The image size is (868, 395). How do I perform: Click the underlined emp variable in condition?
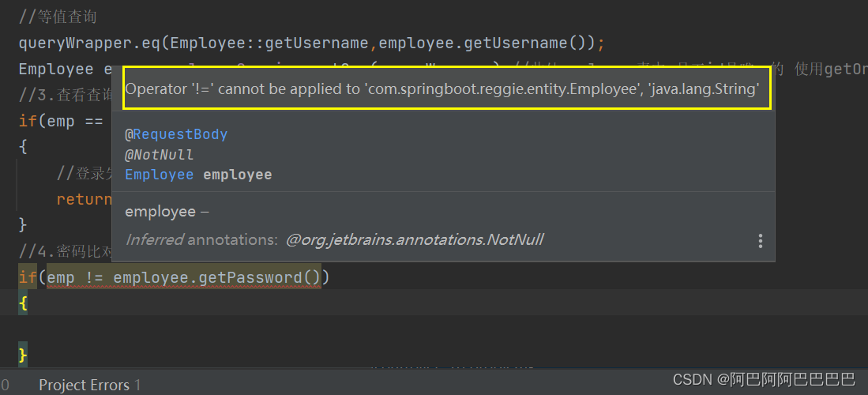pos(61,277)
